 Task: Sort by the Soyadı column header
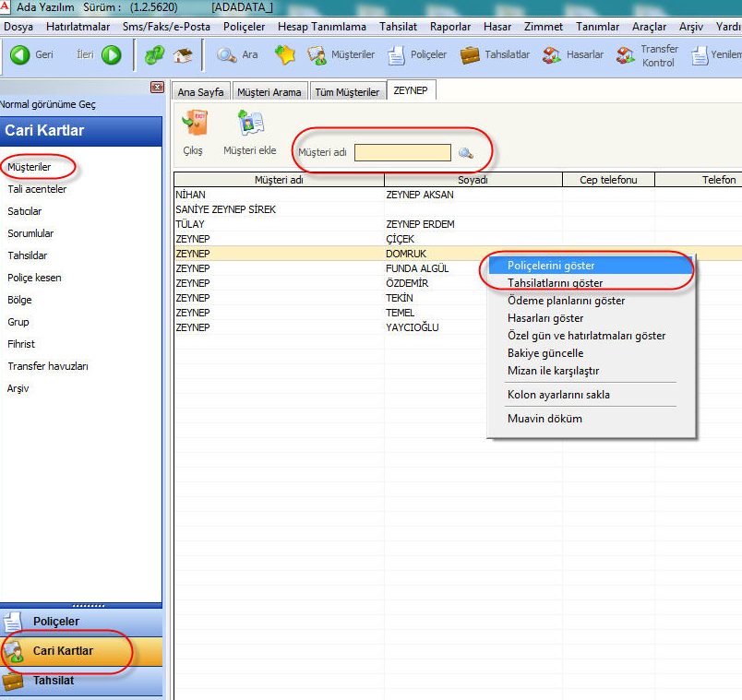click(x=473, y=180)
